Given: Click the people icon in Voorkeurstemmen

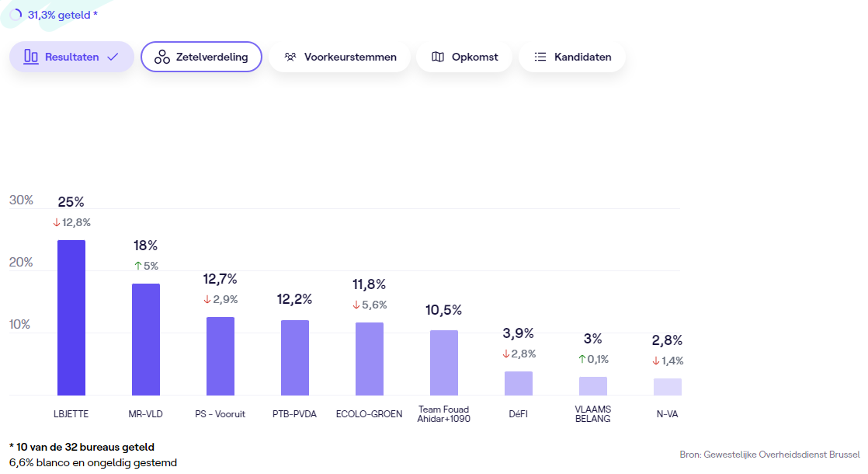Looking at the screenshot, I should coord(290,57).
